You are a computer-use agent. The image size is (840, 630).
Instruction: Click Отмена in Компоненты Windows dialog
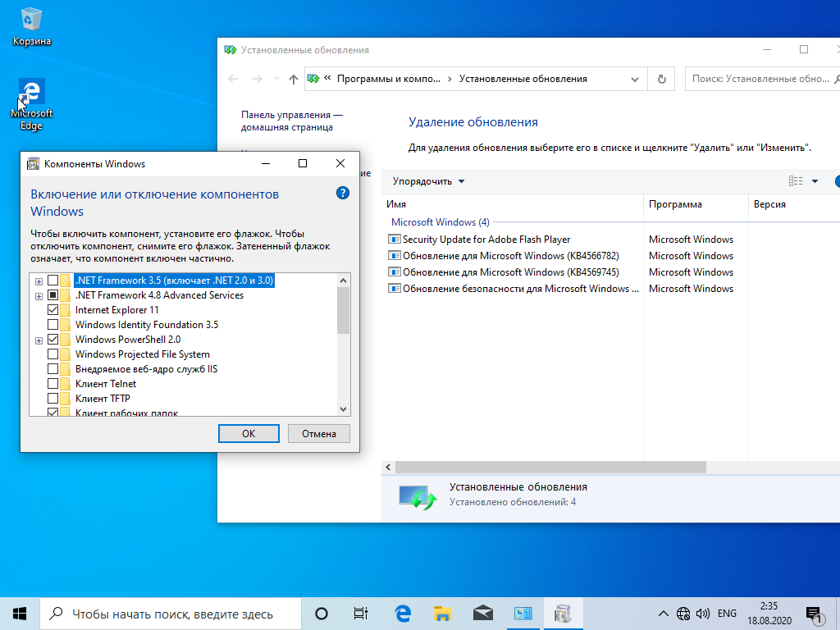319,433
